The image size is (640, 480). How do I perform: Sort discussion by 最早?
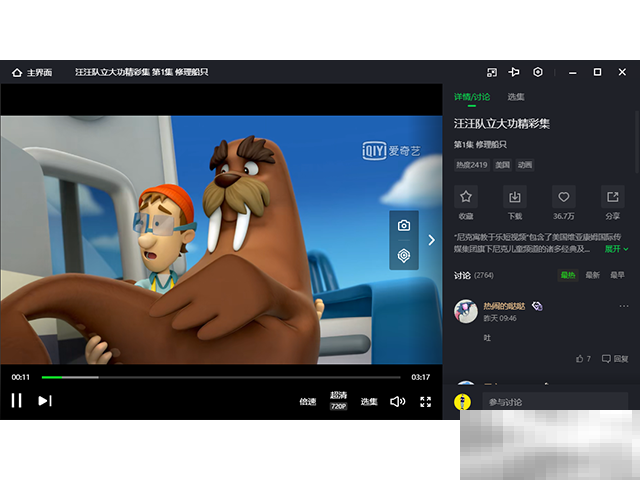(x=617, y=275)
